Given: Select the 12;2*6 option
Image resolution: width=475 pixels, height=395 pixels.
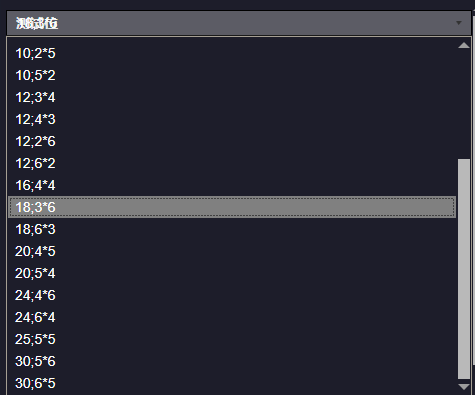Looking at the screenshot, I should (x=232, y=141).
